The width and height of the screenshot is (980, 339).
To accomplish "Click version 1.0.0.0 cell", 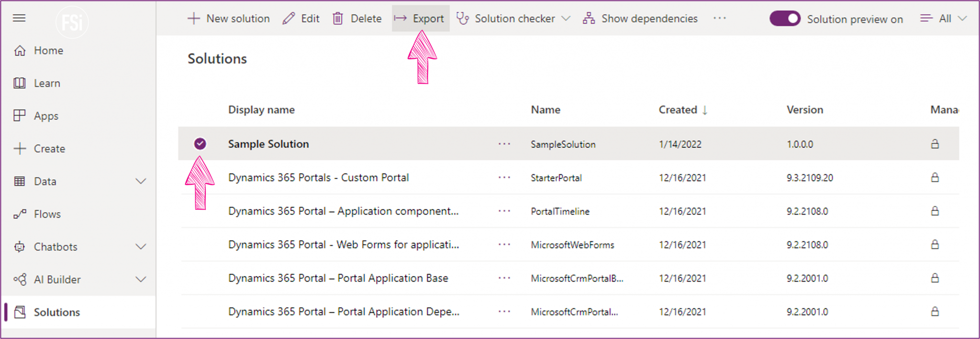I will (800, 144).
